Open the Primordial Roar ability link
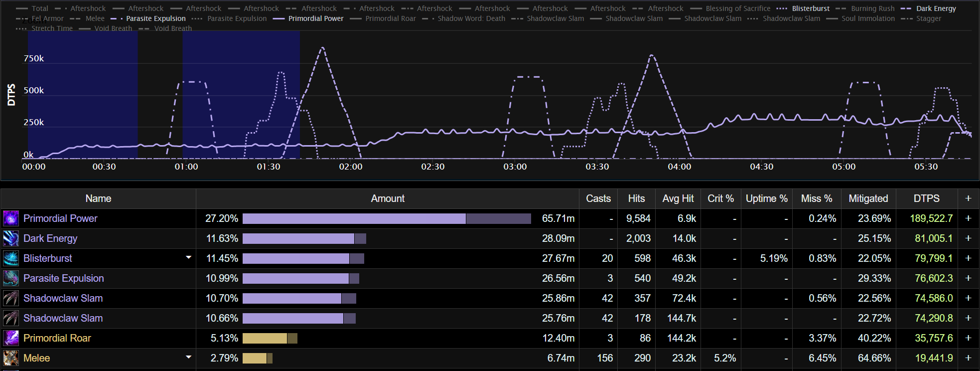The height and width of the screenshot is (371, 980). point(57,338)
